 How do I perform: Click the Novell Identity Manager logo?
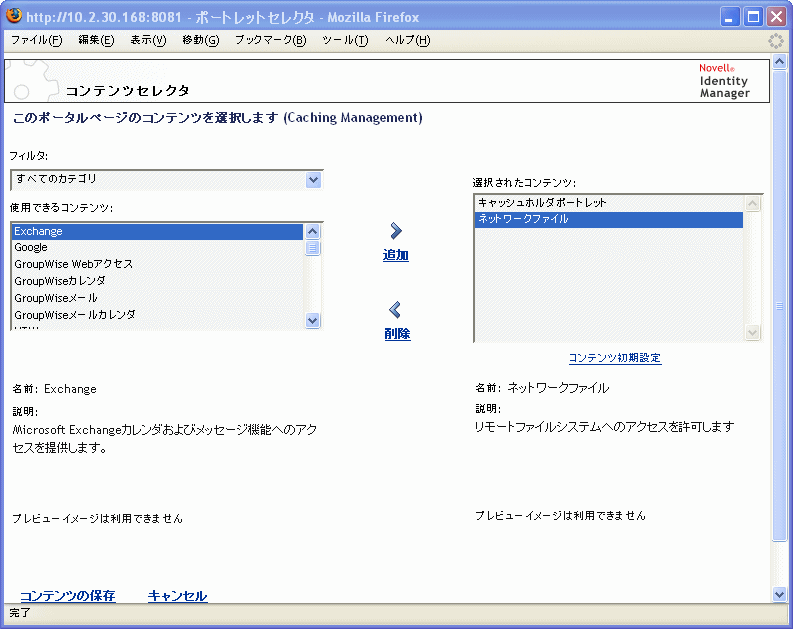point(724,81)
